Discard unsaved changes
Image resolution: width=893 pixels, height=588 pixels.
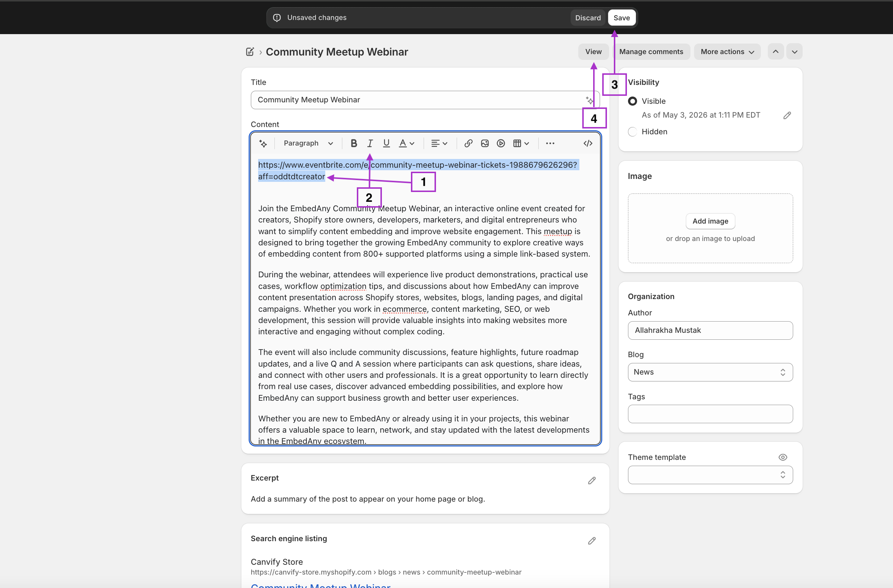click(x=588, y=18)
